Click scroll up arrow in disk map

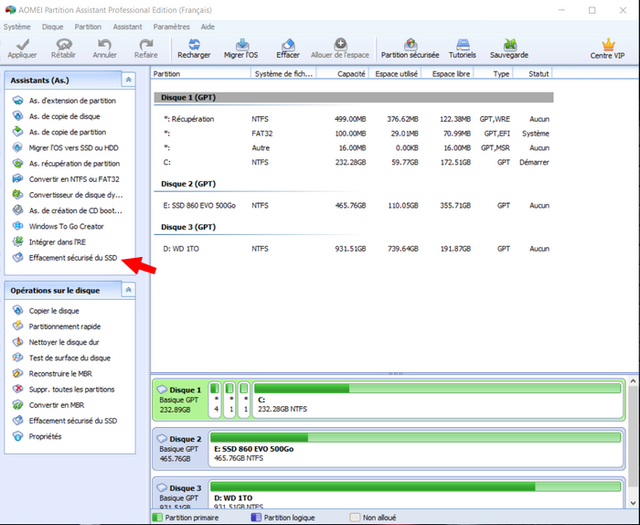coord(633,381)
